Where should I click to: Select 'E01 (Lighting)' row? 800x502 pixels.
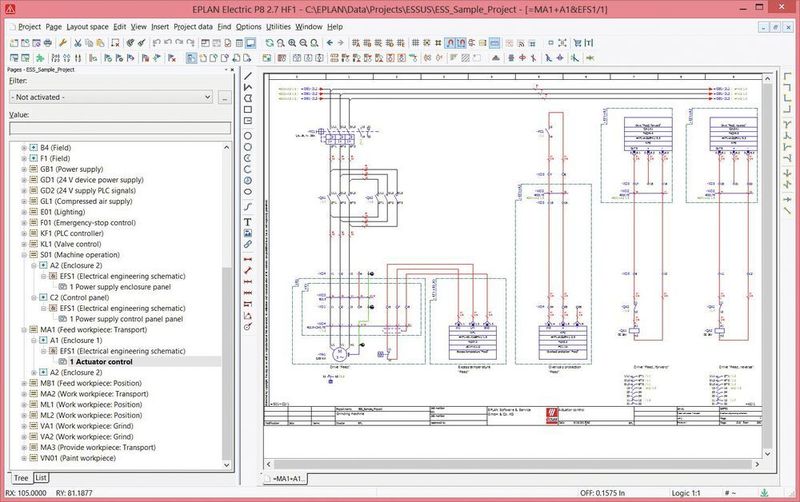pos(63,212)
